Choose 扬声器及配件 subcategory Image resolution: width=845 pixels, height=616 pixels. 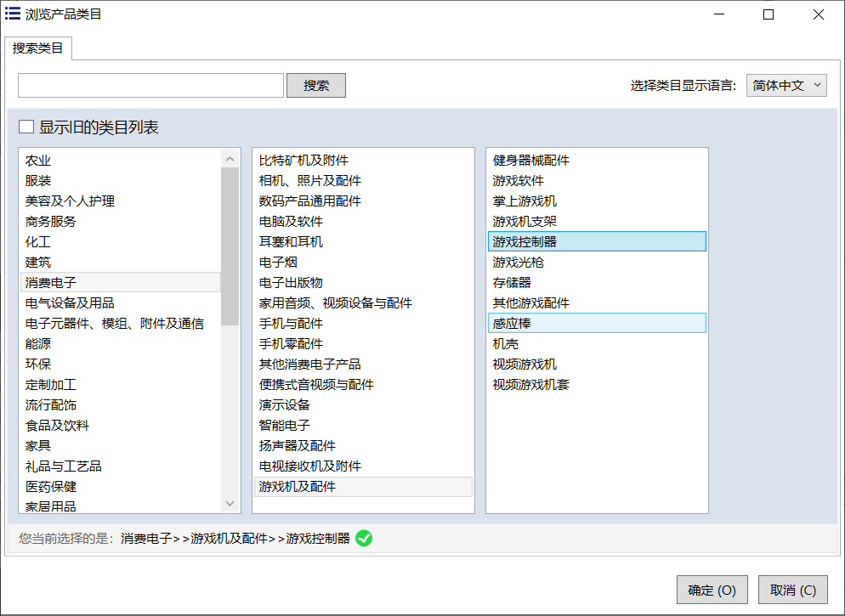(363, 446)
